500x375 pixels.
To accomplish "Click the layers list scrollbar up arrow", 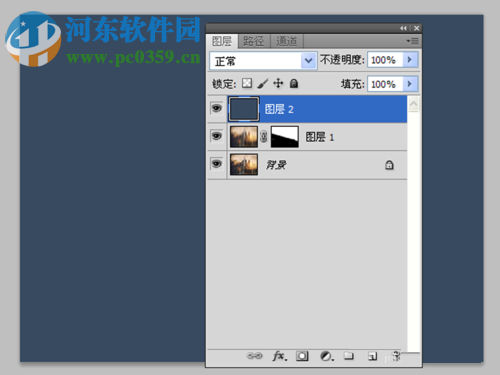I will pos(413,104).
